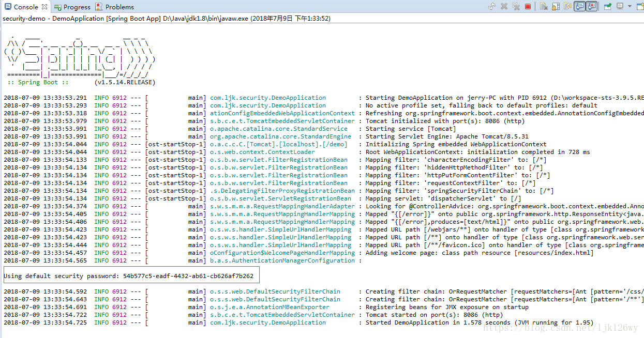This screenshot has width=644, height=338.
Task: Toggle show console on standard out change
Action: click(x=579, y=7)
